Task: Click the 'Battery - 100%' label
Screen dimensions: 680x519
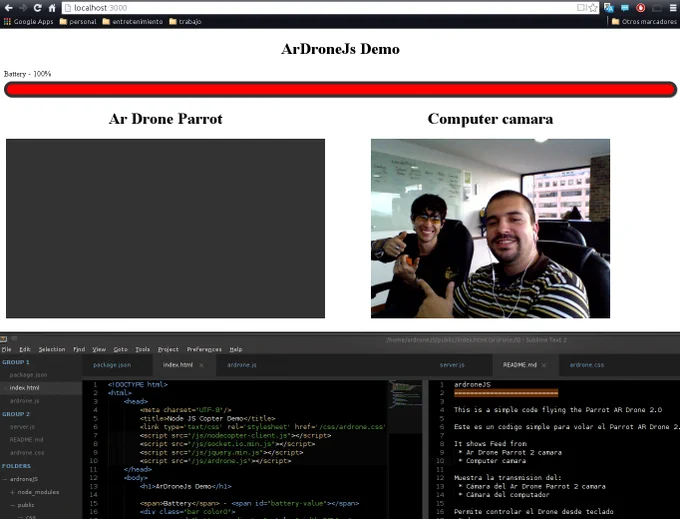Action: [27, 74]
